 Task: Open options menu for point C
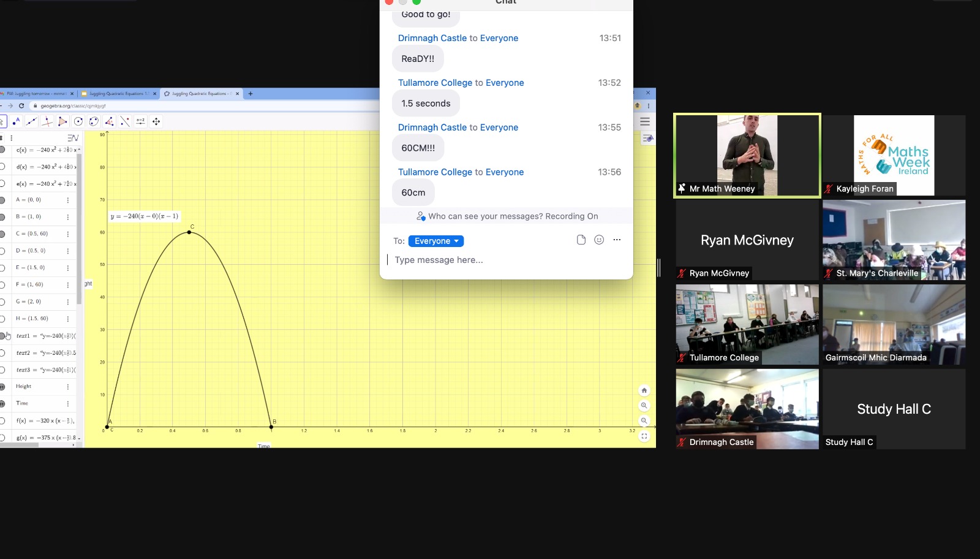(x=68, y=234)
